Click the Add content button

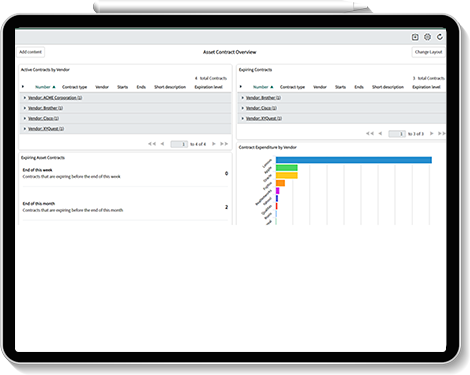[30, 52]
